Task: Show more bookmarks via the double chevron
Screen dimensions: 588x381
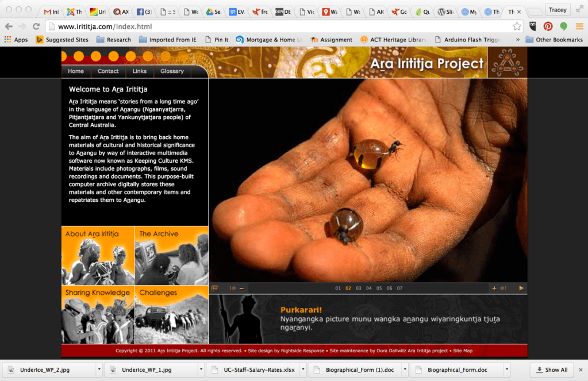Action: (x=517, y=40)
